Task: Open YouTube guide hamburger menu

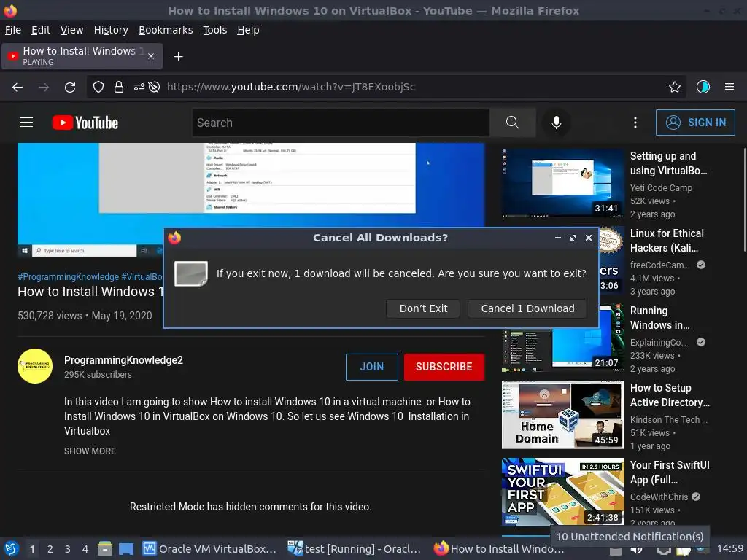Action: [x=26, y=122]
